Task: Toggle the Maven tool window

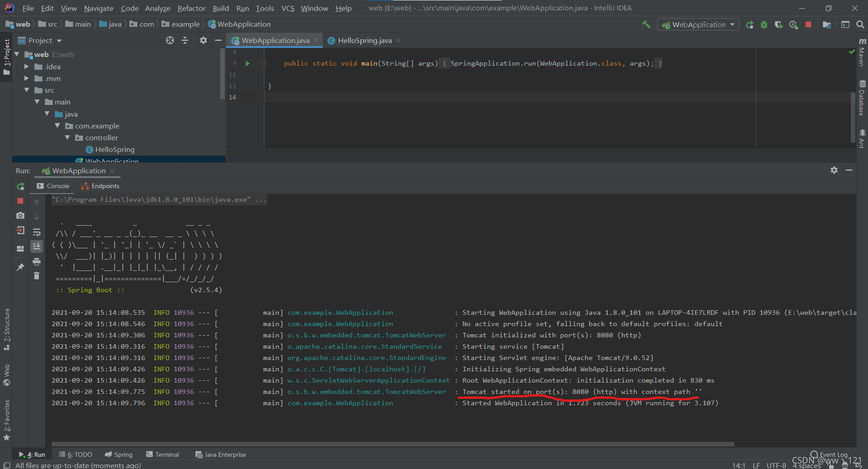Action: tap(862, 52)
